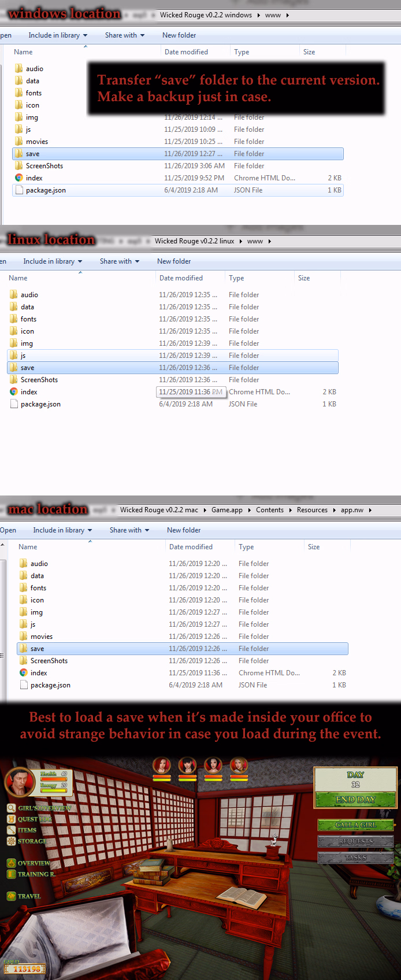Open the Girl's Overview magnifier icon
401x980 pixels.
coord(11,808)
